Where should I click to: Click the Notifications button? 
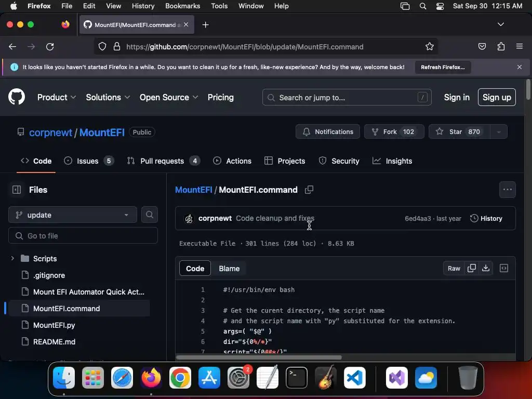(327, 131)
